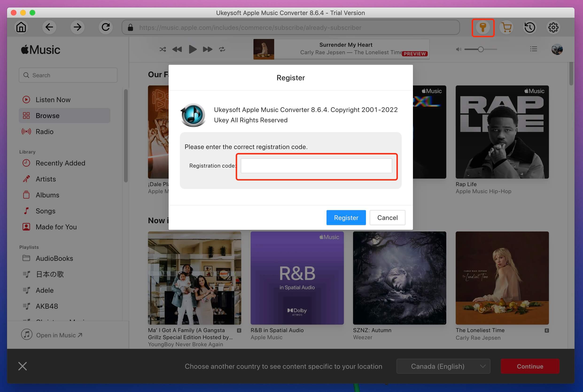The image size is (583, 392).
Task: Click the rewind playback icon
Action: pos(177,50)
